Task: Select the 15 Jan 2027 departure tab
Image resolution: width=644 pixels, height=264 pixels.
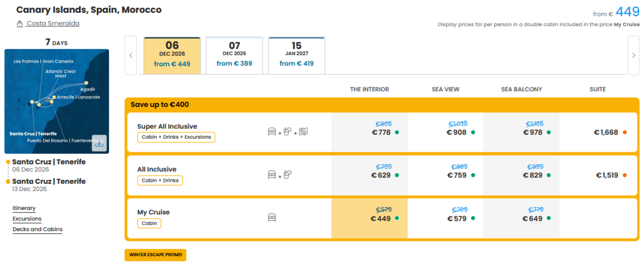Action: pyautogui.click(x=297, y=55)
